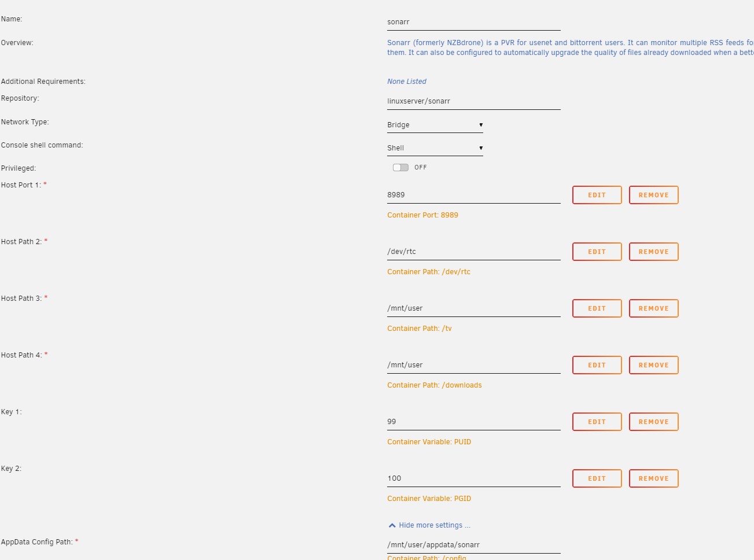Click the Container Port 8989 label
This screenshot has height=560, width=754.
(x=422, y=215)
